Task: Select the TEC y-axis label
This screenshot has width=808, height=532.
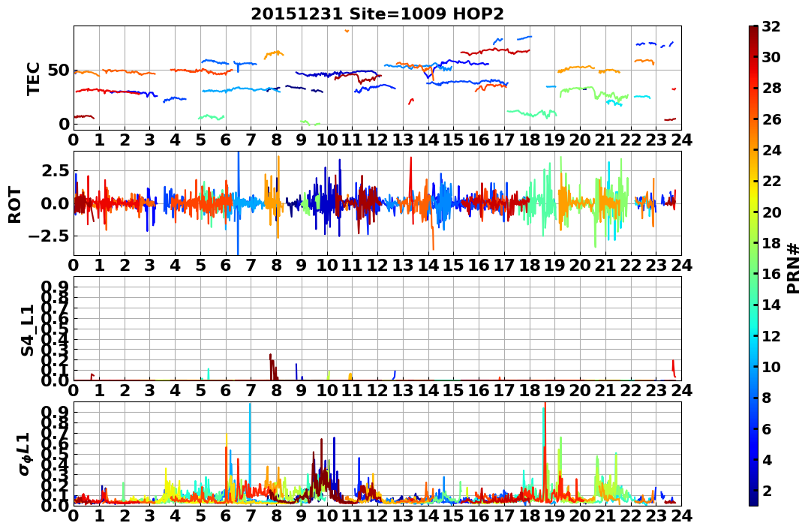Action: click(34, 78)
